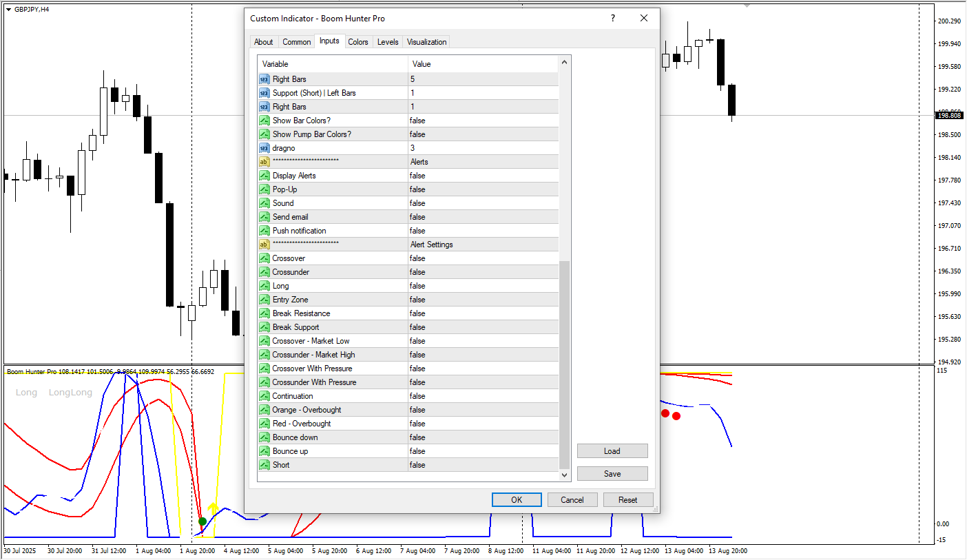This screenshot has height=560, width=967.
Task: Close the Custom Indicator dialog
Action: coord(644,19)
